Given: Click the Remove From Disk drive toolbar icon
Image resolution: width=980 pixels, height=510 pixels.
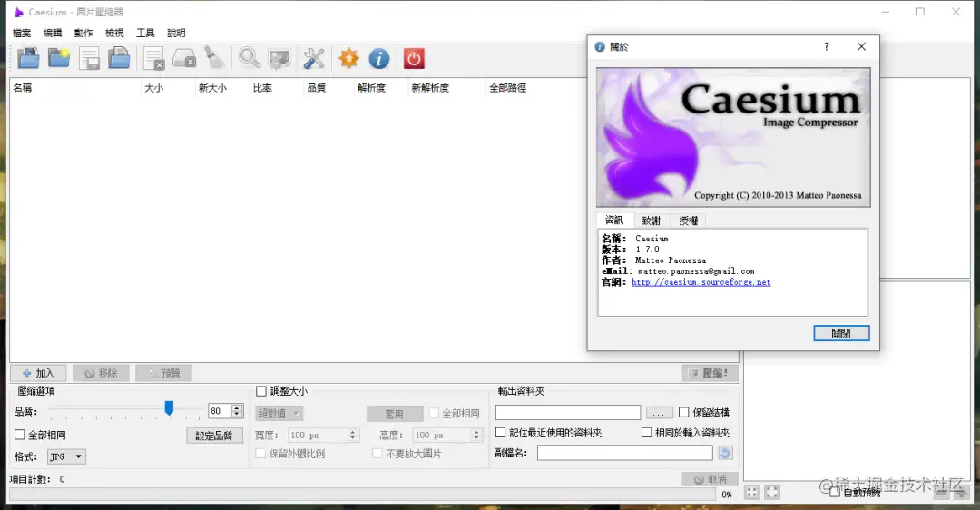Looking at the screenshot, I should coord(184,58).
